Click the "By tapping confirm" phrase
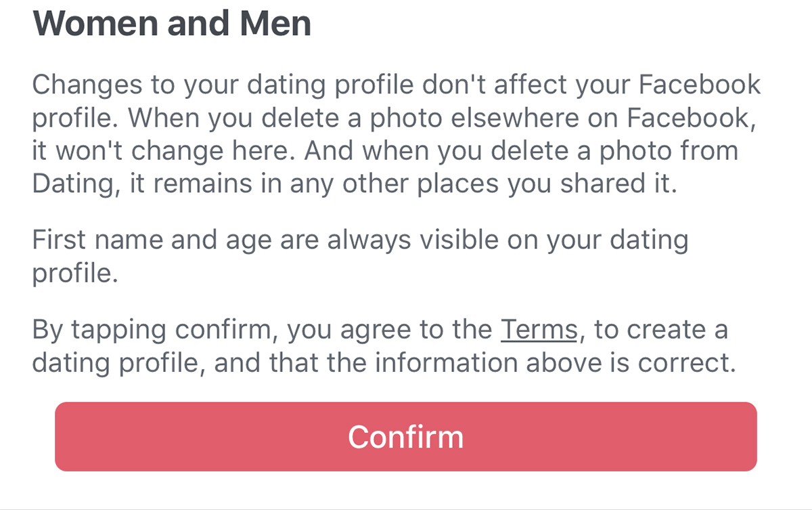Screen dimensions: 812x510 pyautogui.click(x=156, y=330)
